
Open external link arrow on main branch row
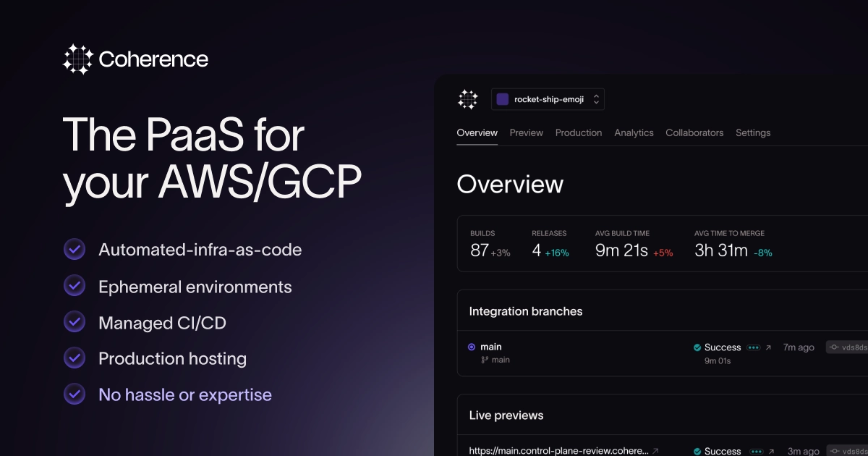pos(768,347)
